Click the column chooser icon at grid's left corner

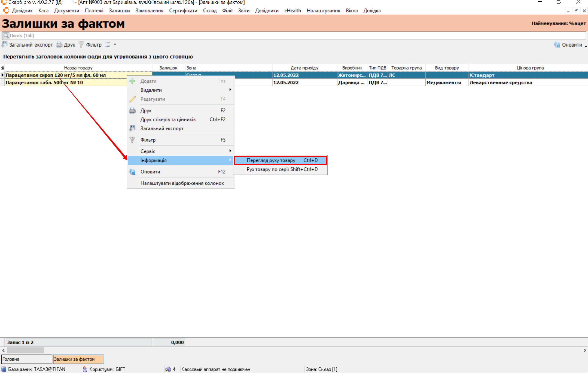tap(2, 68)
